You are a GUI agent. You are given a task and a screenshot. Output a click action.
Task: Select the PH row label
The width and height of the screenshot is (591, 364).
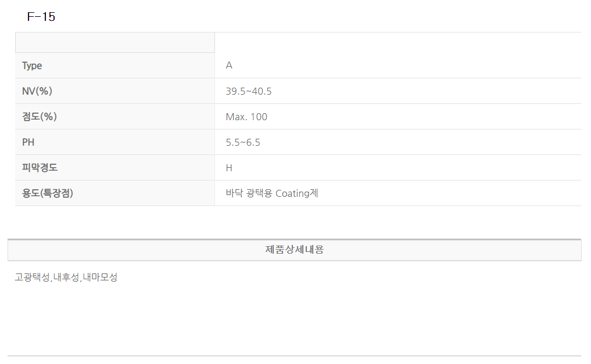[28, 142]
